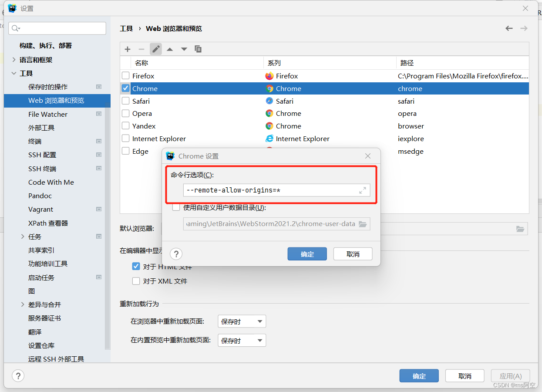Confirm with 确定 in Chrome settings dialog
Viewport: 542px width, 392px height.
point(307,253)
